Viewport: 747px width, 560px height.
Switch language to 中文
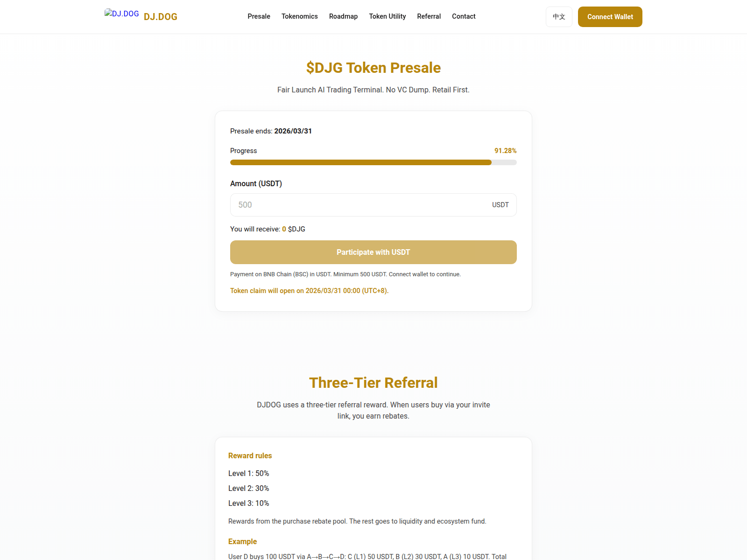point(558,17)
